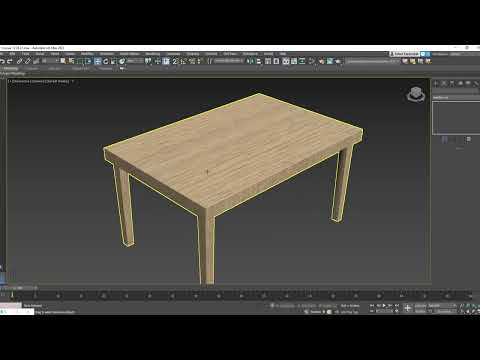Screen dimensions: 480x360
Task: Open the Mirror tool
Action: pyautogui.click(x=250, y=61)
